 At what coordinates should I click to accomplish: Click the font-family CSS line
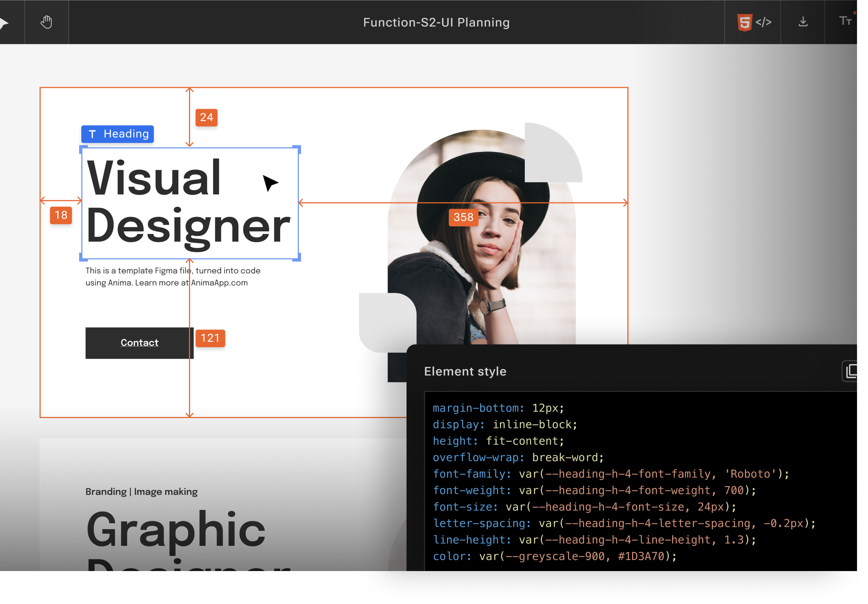click(611, 474)
